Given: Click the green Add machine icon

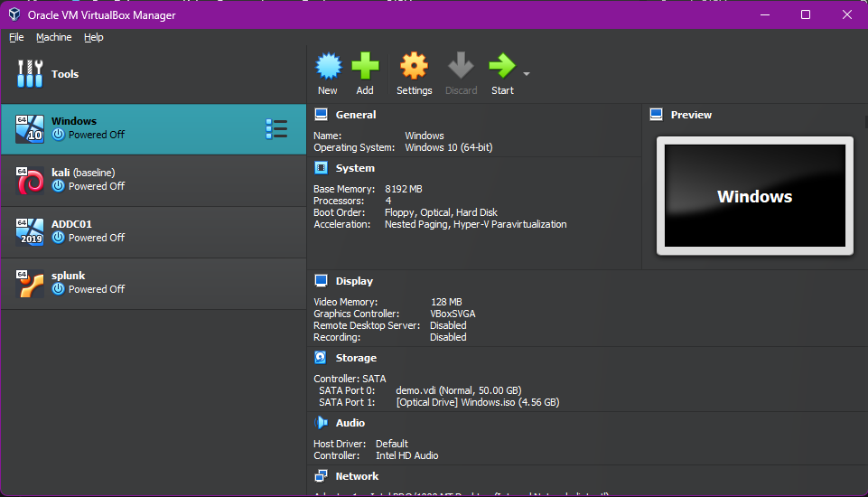Looking at the screenshot, I should click(x=365, y=66).
